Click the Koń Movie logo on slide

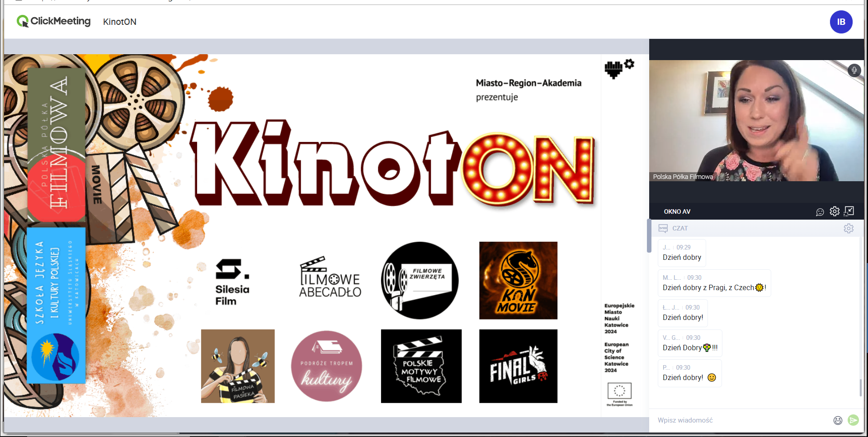(518, 281)
